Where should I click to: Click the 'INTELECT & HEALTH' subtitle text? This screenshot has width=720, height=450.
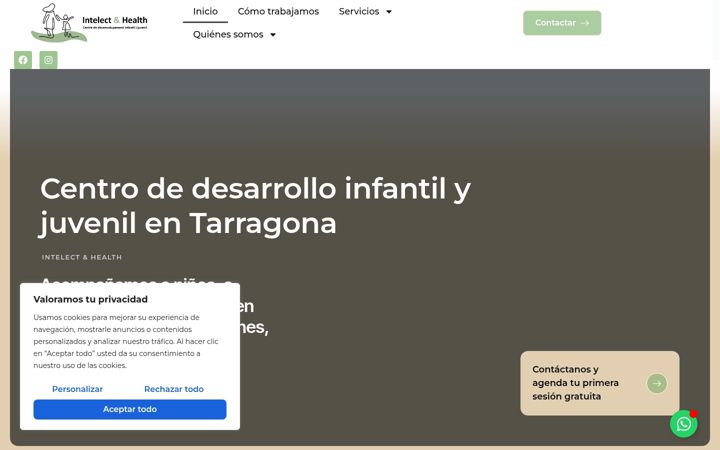(82, 257)
